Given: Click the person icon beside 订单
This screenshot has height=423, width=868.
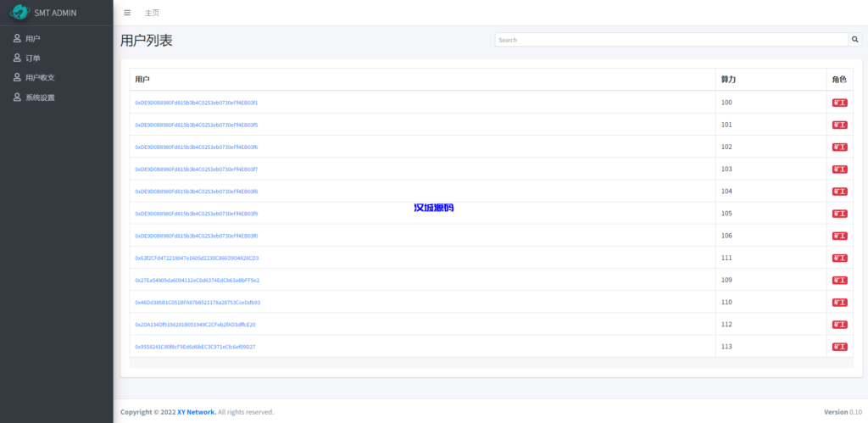Looking at the screenshot, I should point(17,58).
